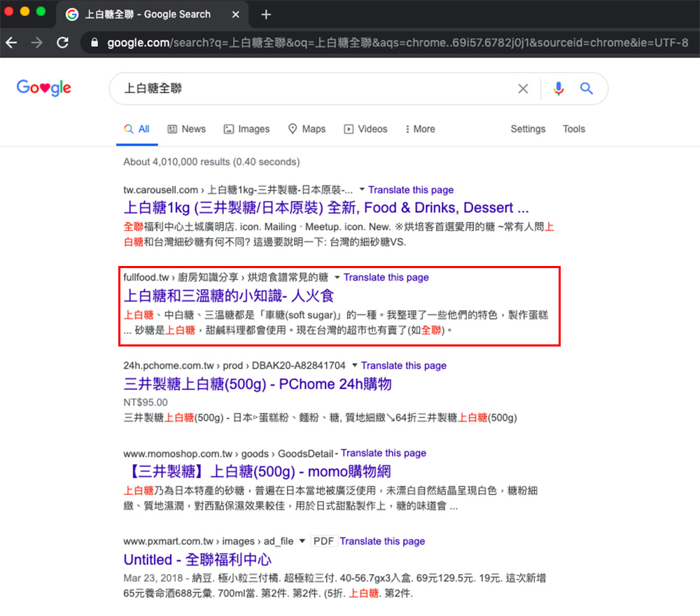Screen dimensions: 700x616
Task: Click the Google favicon on the browser tab
Action: (72, 14)
